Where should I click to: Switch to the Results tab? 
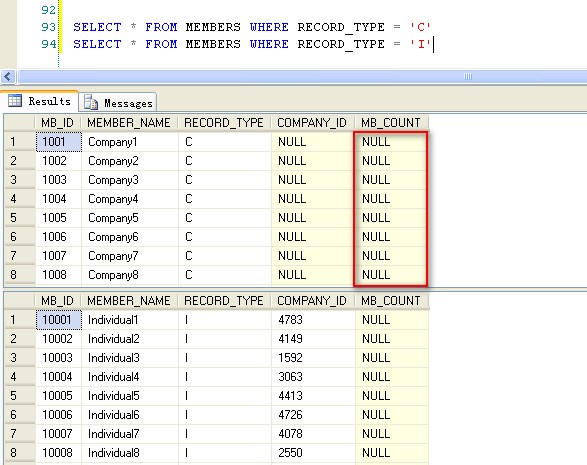(39, 101)
